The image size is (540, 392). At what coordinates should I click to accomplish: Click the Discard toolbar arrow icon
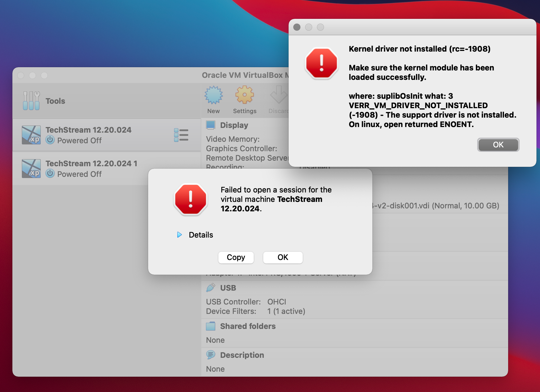tap(279, 95)
